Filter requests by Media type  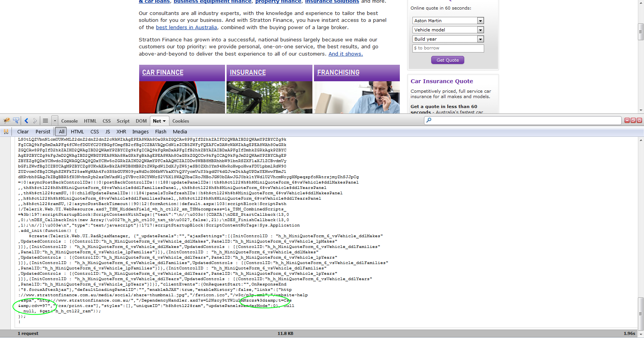180,131
